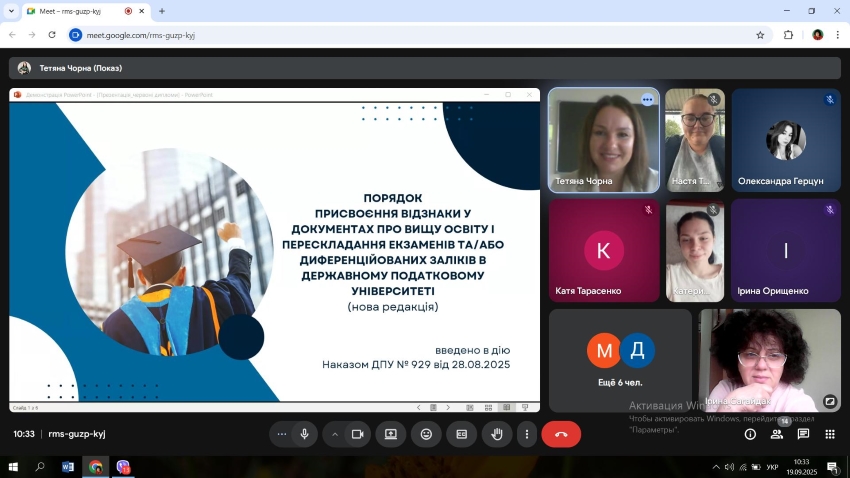The image size is (850, 478).
Task: Open the activities grid icon
Action: tap(830, 434)
